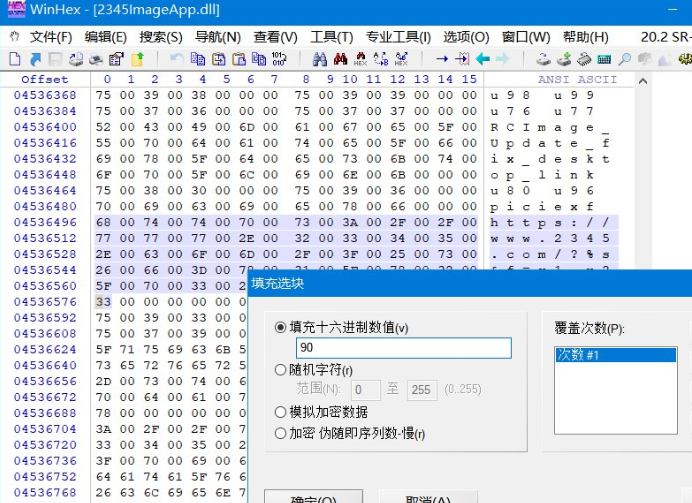Click the WinHex logo in title bar
The width and height of the screenshot is (692, 503).
point(17,9)
